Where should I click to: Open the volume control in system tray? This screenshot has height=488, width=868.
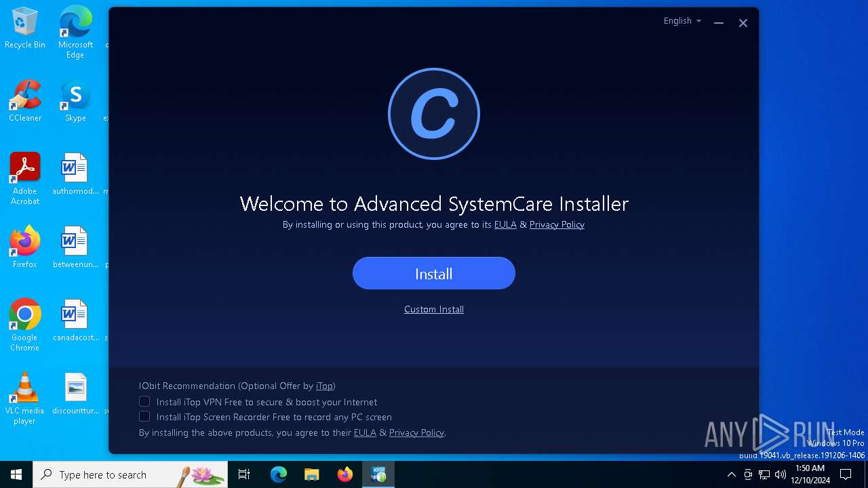click(x=781, y=474)
